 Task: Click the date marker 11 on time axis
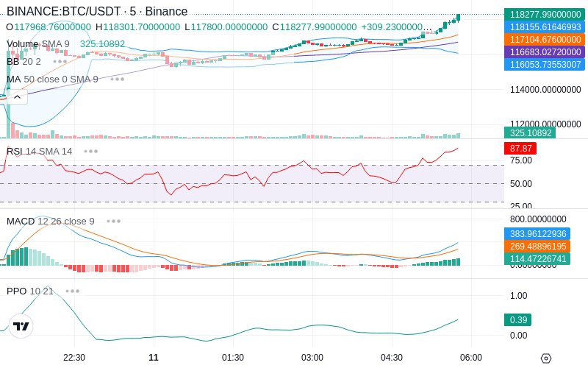(154, 358)
